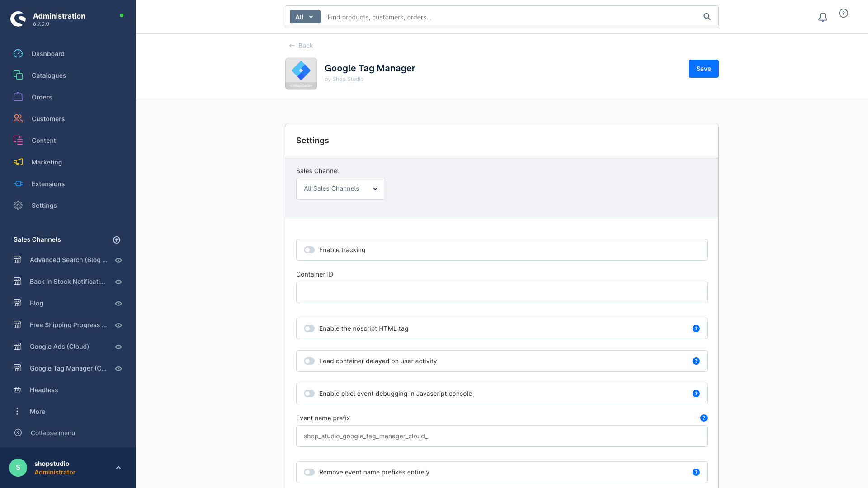The height and width of the screenshot is (488, 868).
Task: Click eye icon for Google Tag Manager channel
Action: [x=118, y=369]
